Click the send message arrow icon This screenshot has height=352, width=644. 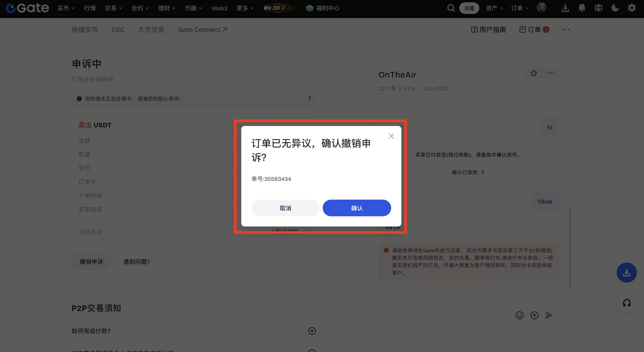click(x=549, y=315)
